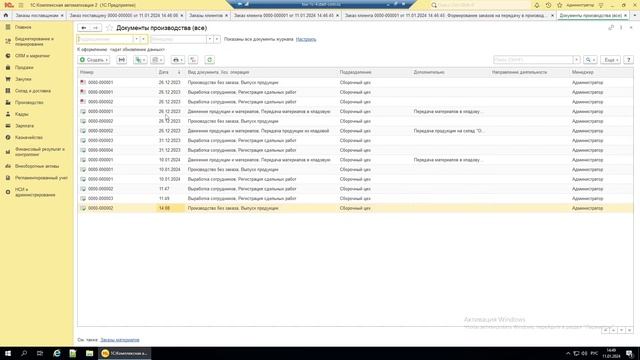Open Windows notification center icon
This screenshot has height=360, width=640.
click(x=630, y=353)
